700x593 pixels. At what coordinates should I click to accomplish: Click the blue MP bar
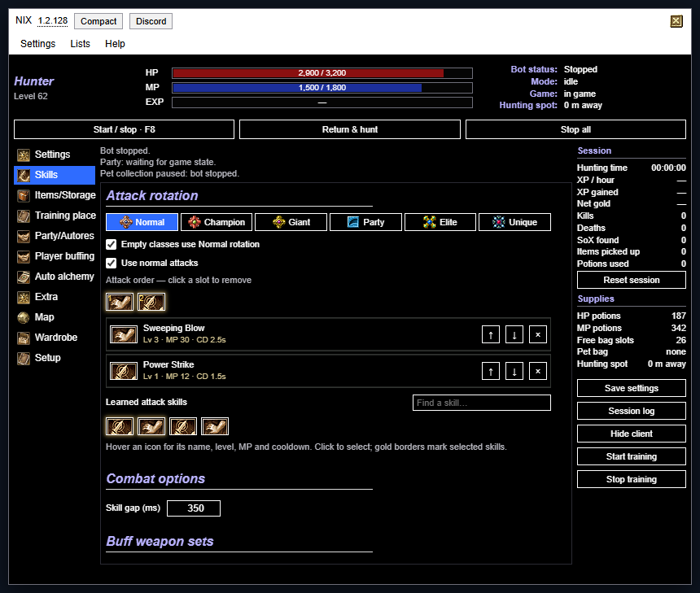tap(322, 88)
